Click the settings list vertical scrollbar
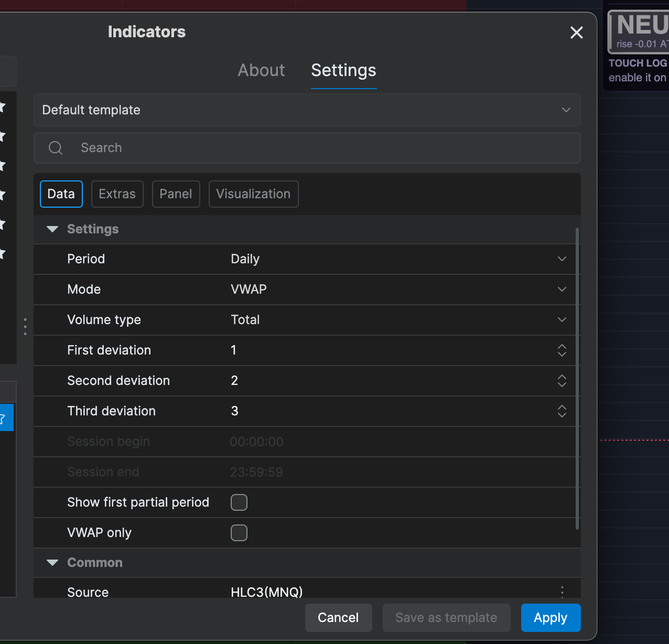 (x=577, y=379)
